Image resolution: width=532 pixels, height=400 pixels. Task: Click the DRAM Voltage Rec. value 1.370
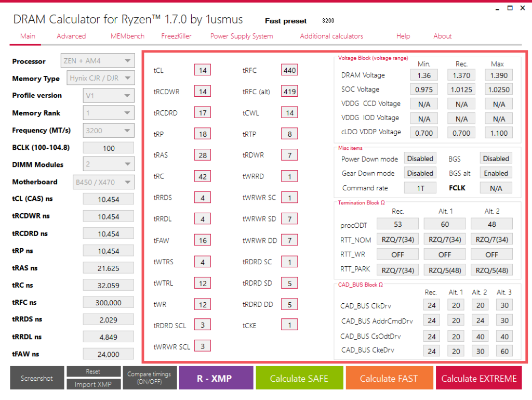coord(461,75)
